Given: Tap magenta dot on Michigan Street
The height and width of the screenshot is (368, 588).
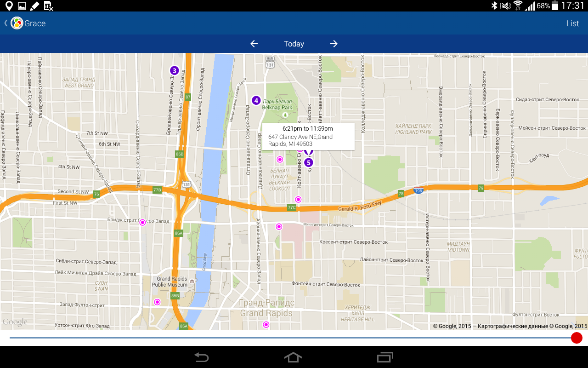Looking at the screenshot, I should tap(279, 227).
